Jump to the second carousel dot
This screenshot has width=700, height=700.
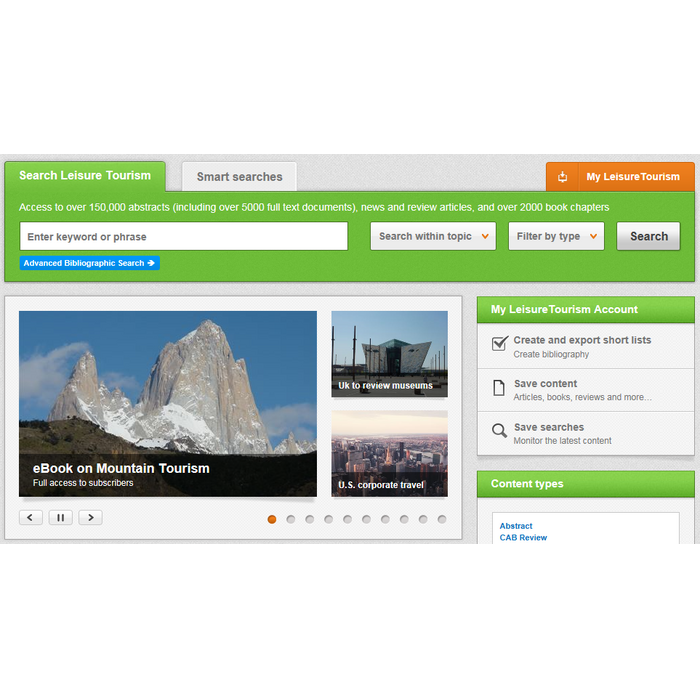tap(291, 519)
